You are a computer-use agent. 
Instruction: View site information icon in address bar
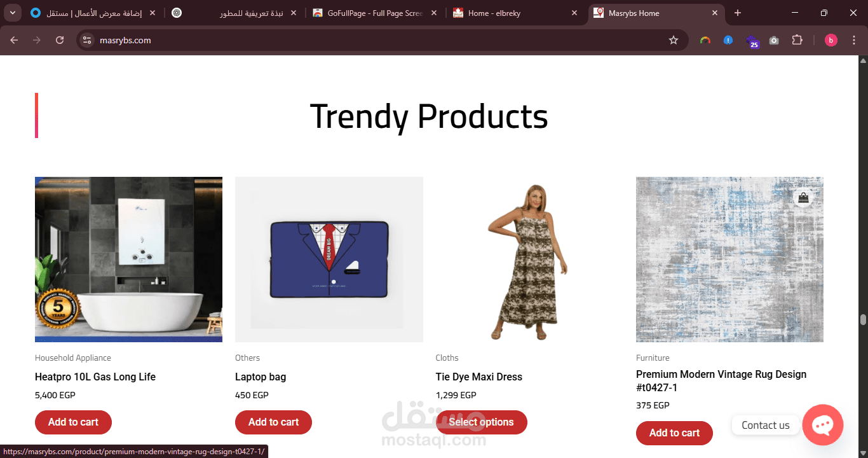coord(88,40)
